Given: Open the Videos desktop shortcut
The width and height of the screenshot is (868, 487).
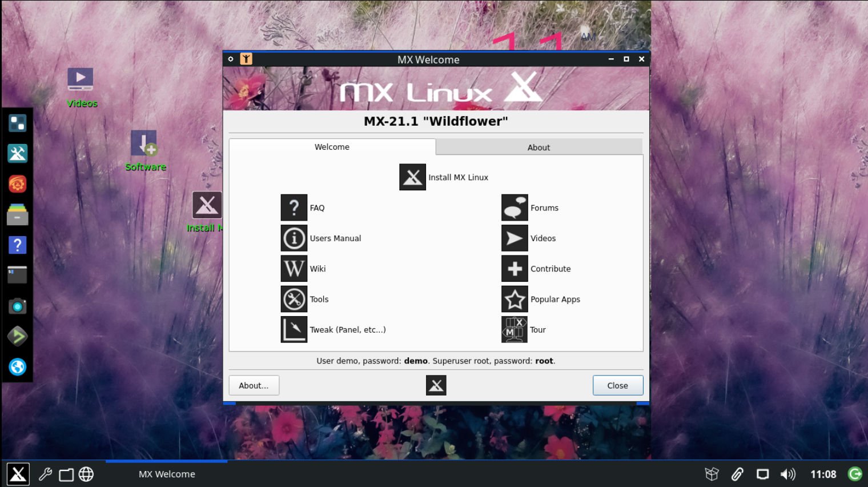Looking at the screenshot, I should point(81,80).
